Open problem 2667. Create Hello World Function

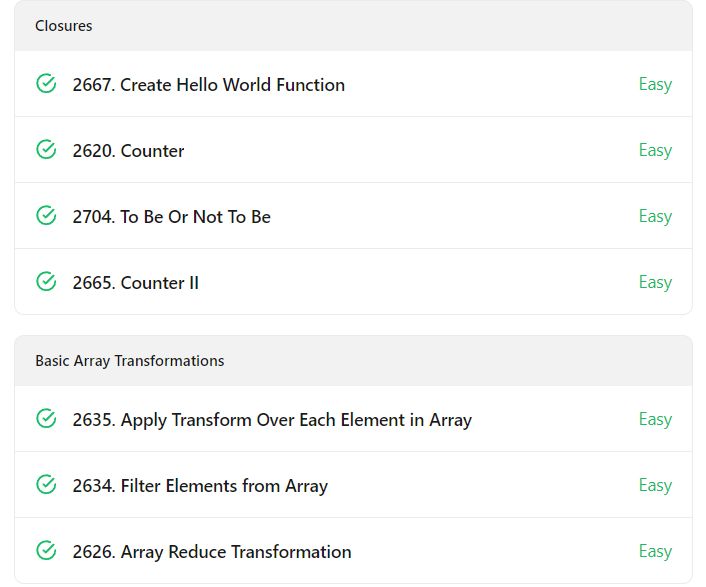pyautogui.click(x=208, y=85)
